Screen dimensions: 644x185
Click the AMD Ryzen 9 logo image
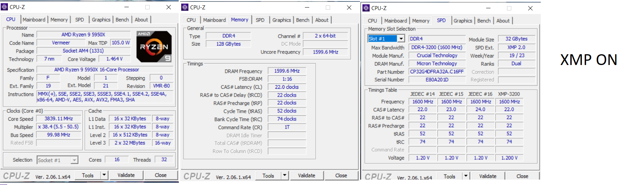154,46
